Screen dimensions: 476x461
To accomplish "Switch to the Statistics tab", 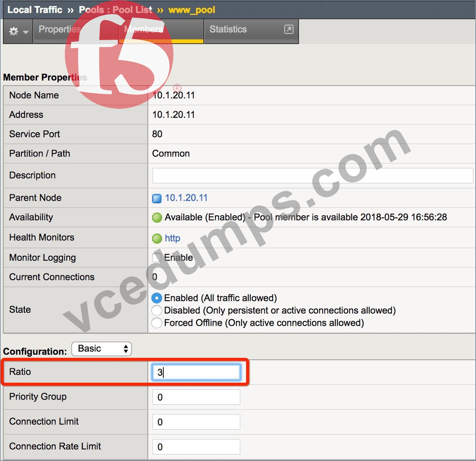I will (x=228, y=29).
